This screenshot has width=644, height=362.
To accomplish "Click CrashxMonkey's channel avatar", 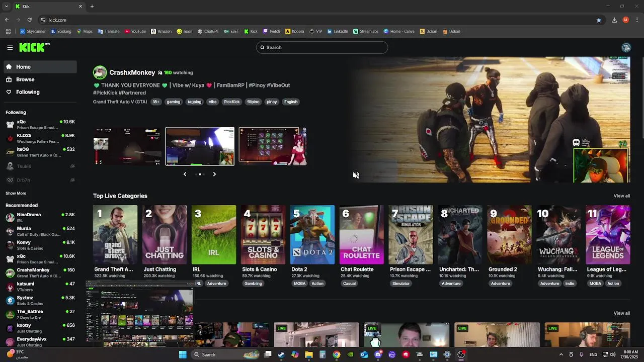I will point(100,72).
